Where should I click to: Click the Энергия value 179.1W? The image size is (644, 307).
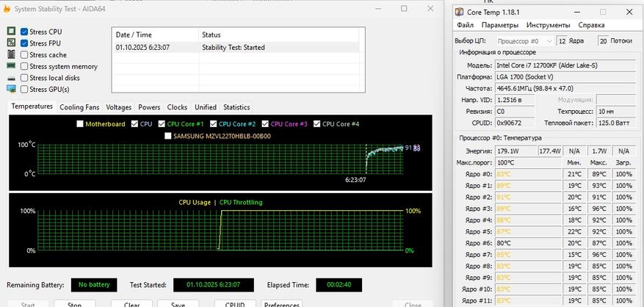pos(515,151)
